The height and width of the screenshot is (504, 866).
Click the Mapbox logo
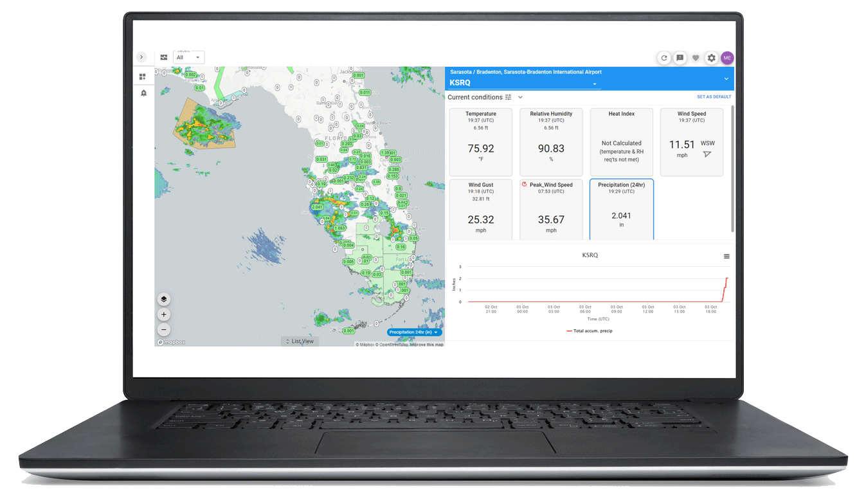tap(171, 342)
